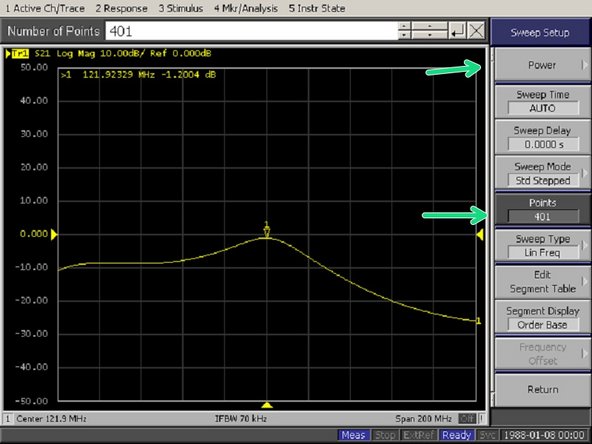Confirm entry with the Enter arrow icon
The width and height of the screenshot is (592, 444).
coord(457,31)
